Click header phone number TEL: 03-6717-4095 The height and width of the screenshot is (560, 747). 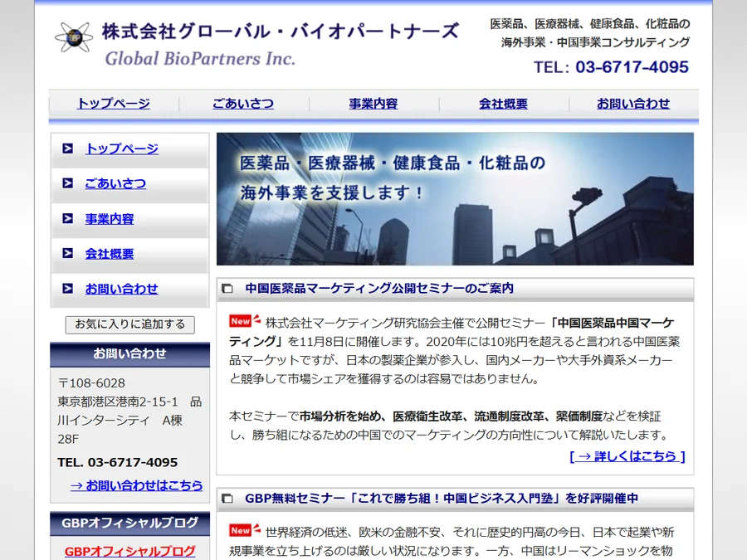(x=611, y=67)
